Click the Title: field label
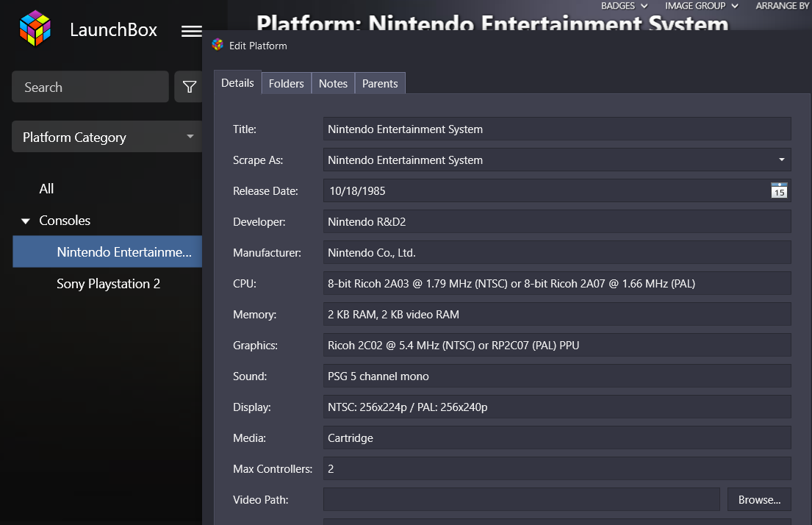This screenshot has width=812, height=525. pos(245,129)
